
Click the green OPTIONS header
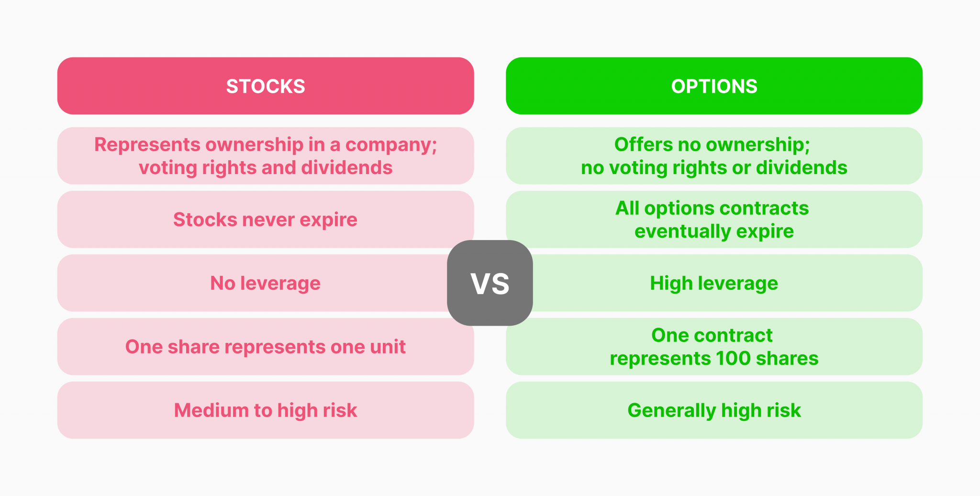[714, 86]
